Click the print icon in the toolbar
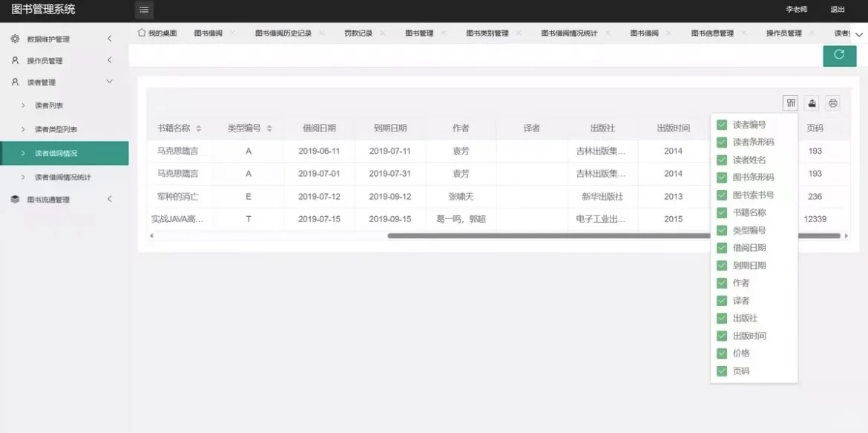This screenshot has height=433, width=868. 832,103
